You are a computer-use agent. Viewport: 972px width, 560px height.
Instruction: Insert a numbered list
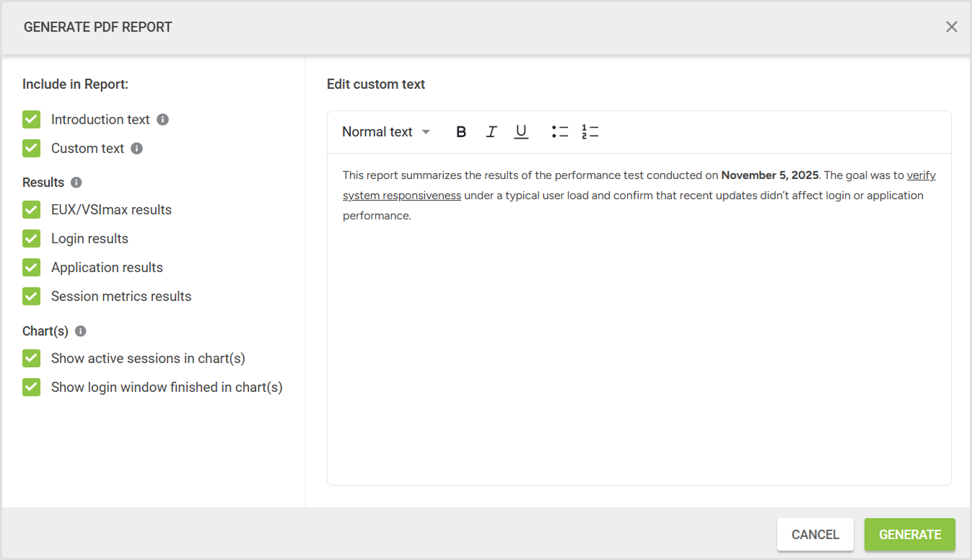click(590, 132)
